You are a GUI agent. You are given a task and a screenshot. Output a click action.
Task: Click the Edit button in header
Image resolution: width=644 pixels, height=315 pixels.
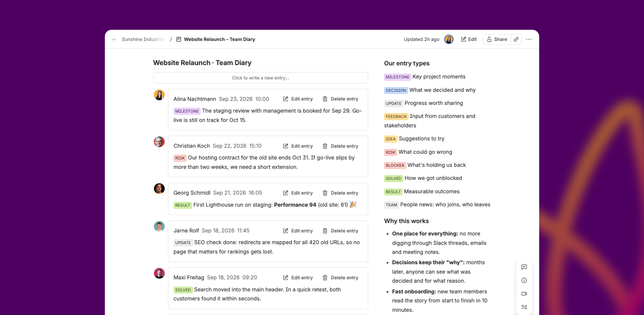[x=469, y=39]
